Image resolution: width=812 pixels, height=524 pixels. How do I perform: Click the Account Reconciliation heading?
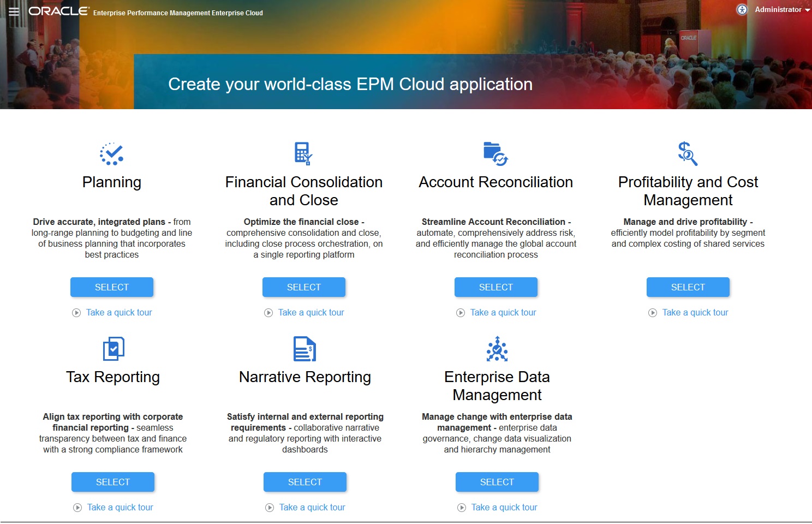[x=496, y=182]
